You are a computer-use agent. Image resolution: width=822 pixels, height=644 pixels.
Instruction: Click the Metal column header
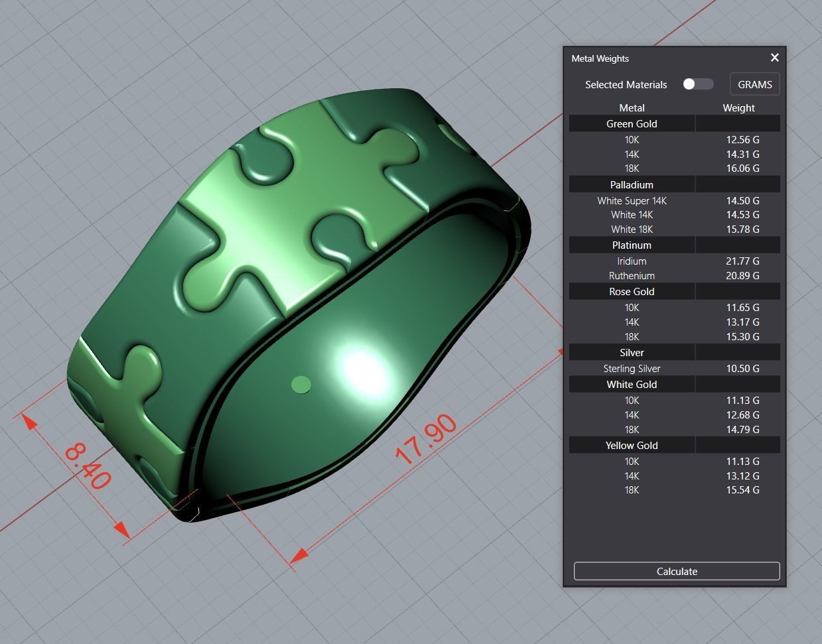[x=632, y=107]
